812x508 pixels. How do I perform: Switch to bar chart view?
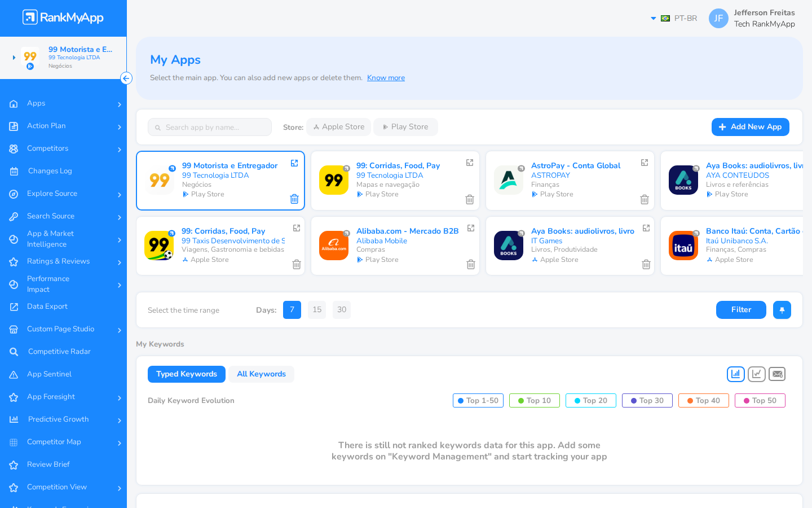[736, 374]
